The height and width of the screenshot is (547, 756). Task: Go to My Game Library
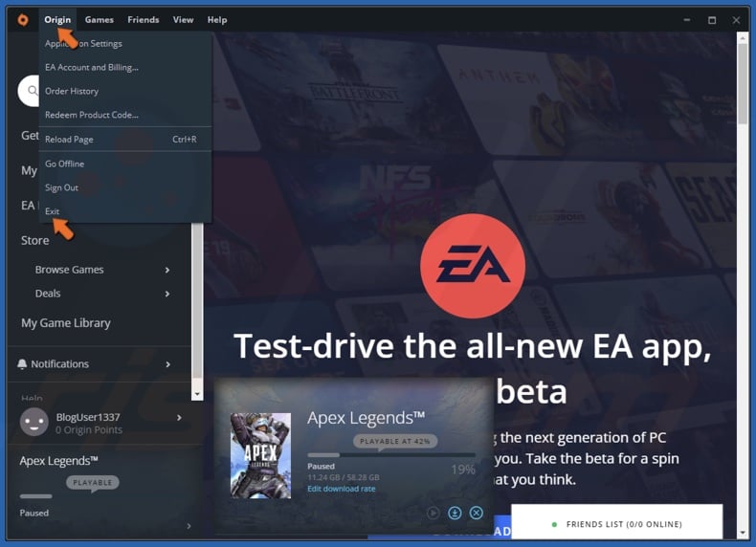[66, 323]
